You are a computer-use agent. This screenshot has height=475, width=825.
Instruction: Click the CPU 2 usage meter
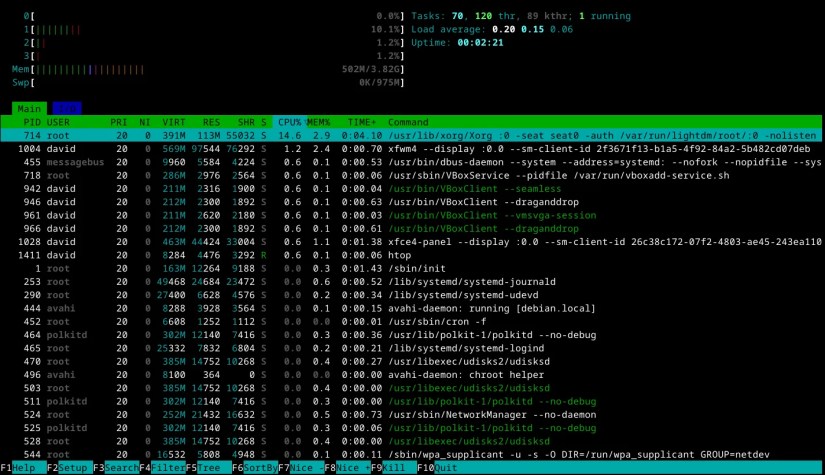[214, 43]
